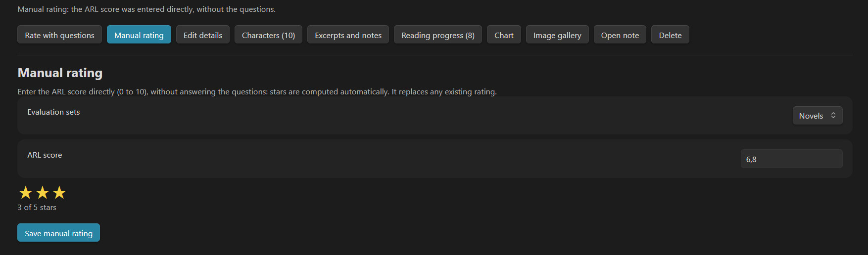Open the Characters (10) section
868x255 pixels.
click(268, 35)
